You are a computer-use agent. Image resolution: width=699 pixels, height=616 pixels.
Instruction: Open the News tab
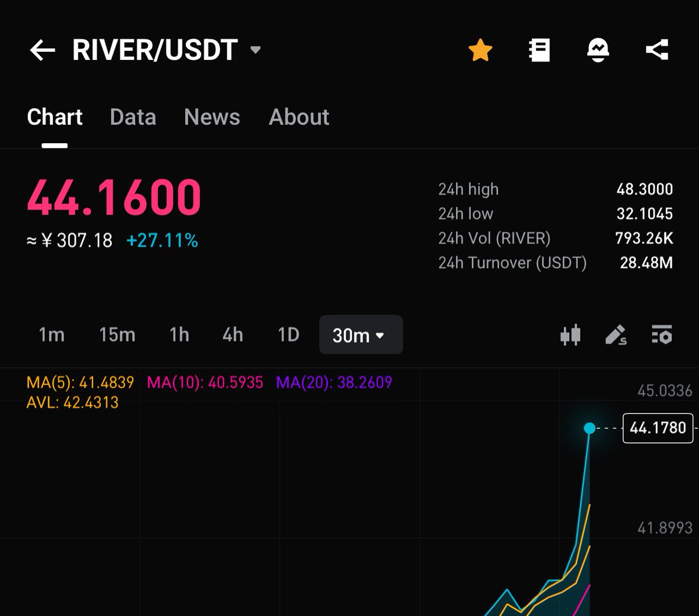click(x=212, y=117)
